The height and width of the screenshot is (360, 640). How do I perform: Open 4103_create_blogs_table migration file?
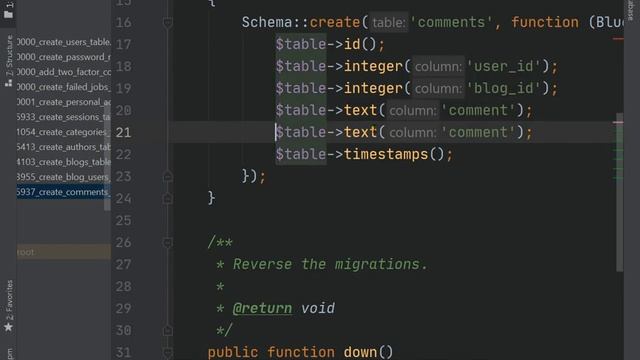point(64,162)
